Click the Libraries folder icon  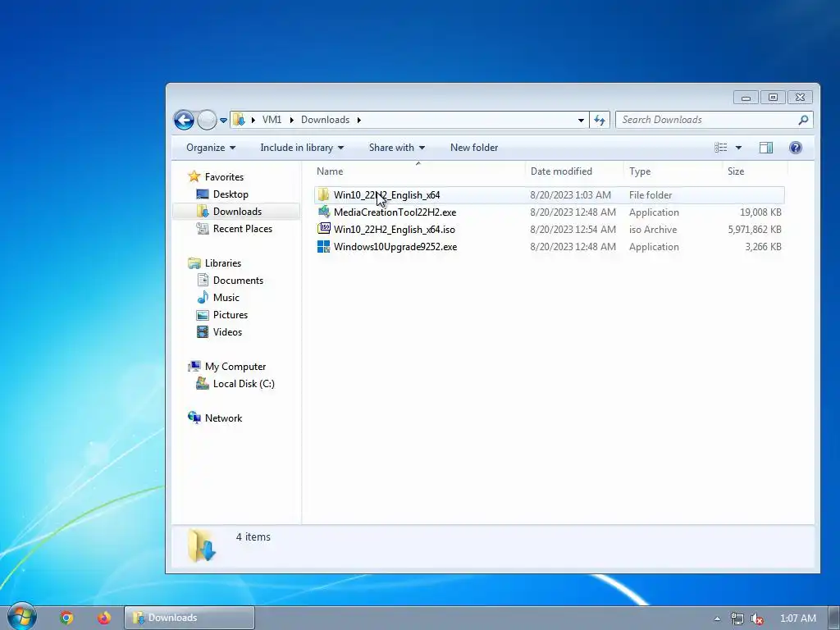click(194, 263)
